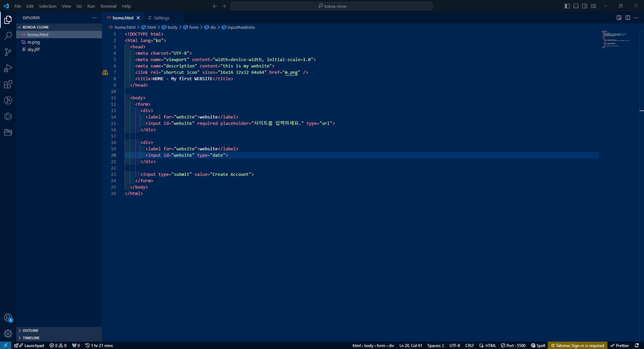Screen dimensions: 644x349
Task: Click the form breadcrumb segment
Action: click(x=191, y=27)
